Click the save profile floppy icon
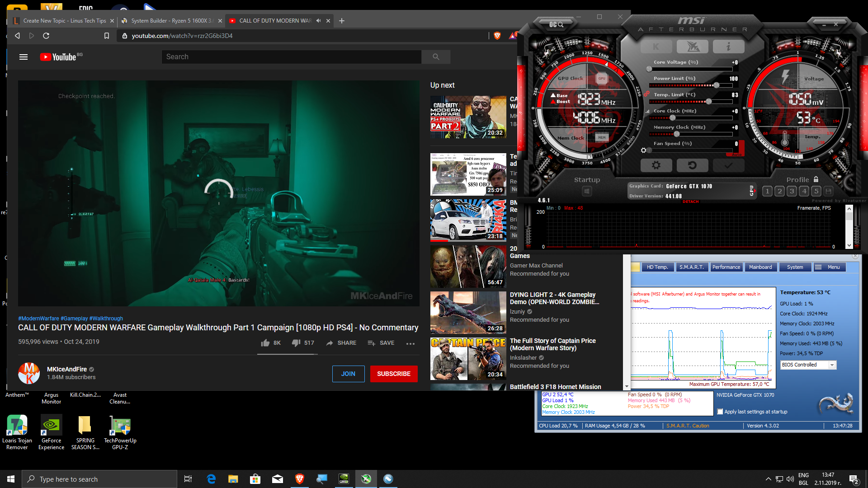This screenshot has height=488, width=868. (828, 192)
